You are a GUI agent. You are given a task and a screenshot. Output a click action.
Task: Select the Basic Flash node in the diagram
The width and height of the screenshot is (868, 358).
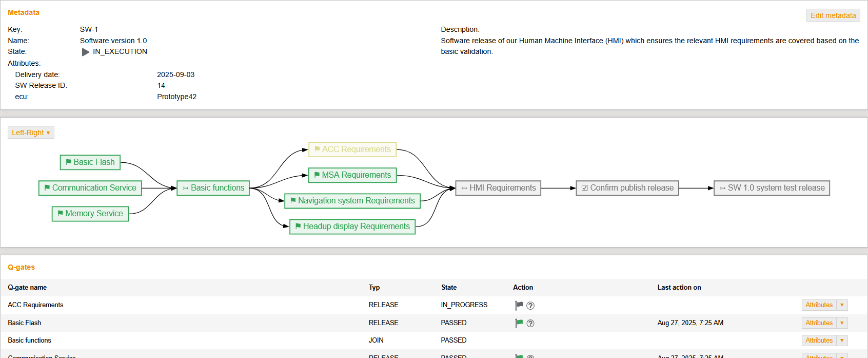pos(90,162)
